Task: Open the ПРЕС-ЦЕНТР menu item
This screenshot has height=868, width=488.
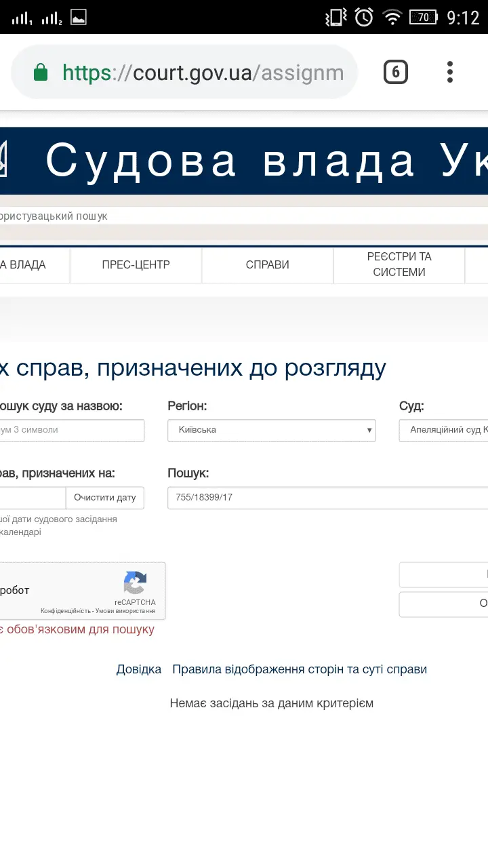Action: [136, 265]
